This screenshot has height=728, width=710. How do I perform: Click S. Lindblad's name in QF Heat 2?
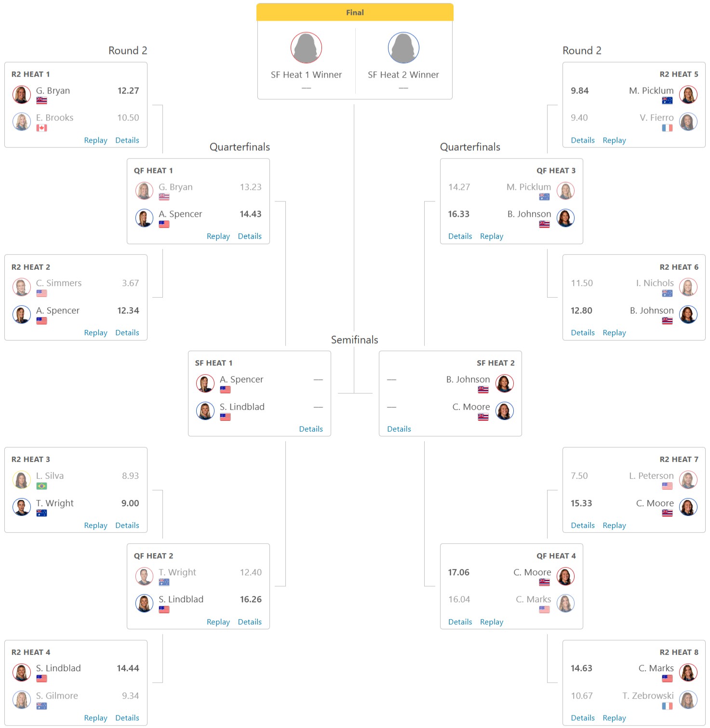click(x=181, y=599)
